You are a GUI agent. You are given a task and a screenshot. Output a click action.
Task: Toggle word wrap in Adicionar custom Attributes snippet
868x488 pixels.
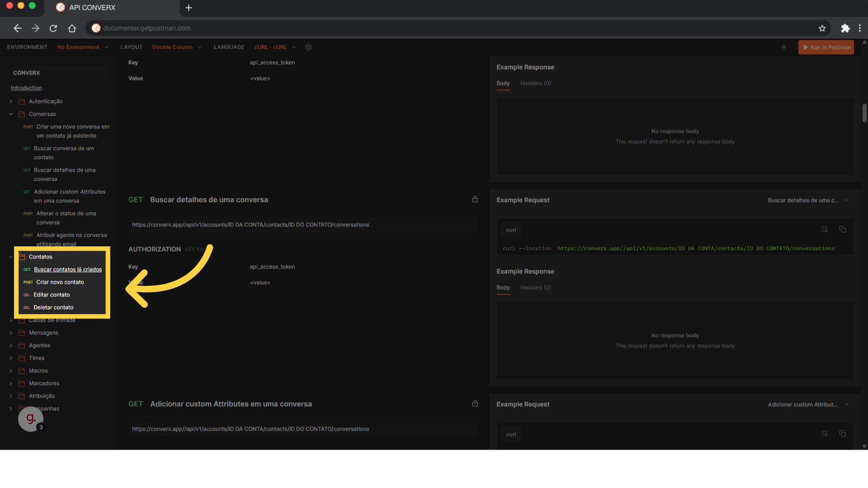tap(825, 434)
